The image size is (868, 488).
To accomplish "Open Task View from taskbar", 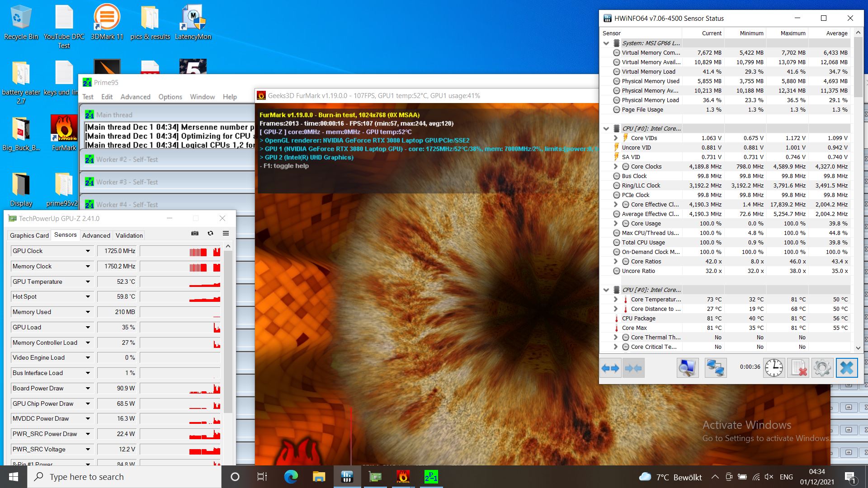I will click(262, 477).
